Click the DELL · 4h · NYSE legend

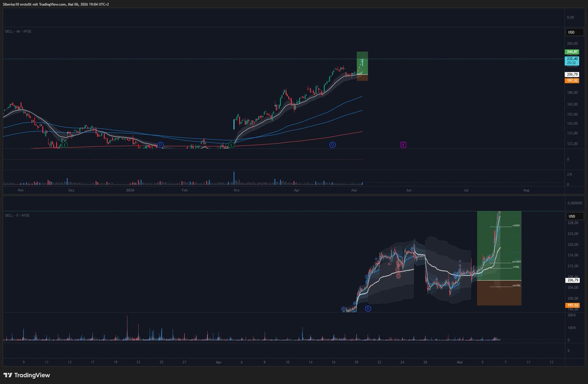[x=18, y=31]
